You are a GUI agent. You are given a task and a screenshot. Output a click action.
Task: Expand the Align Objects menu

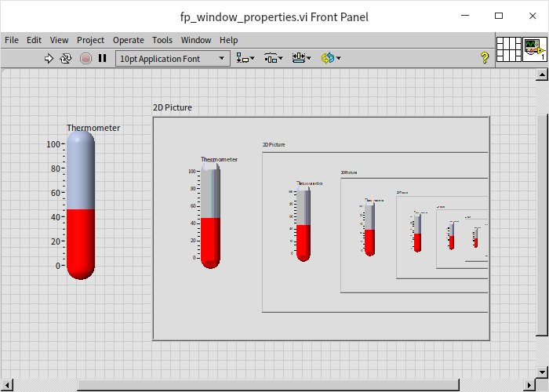coord(245,58)
